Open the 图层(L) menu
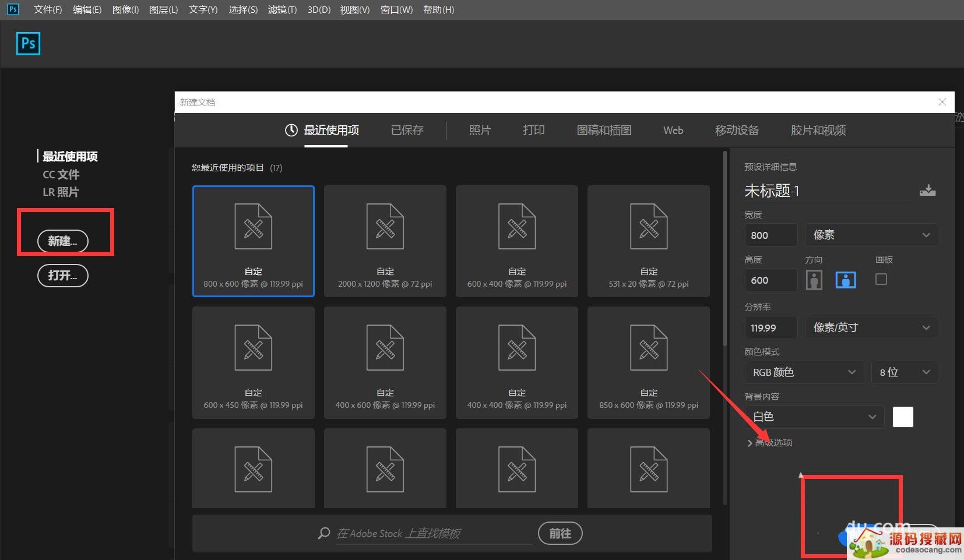 pyautogui.click(x=163, y=10)
